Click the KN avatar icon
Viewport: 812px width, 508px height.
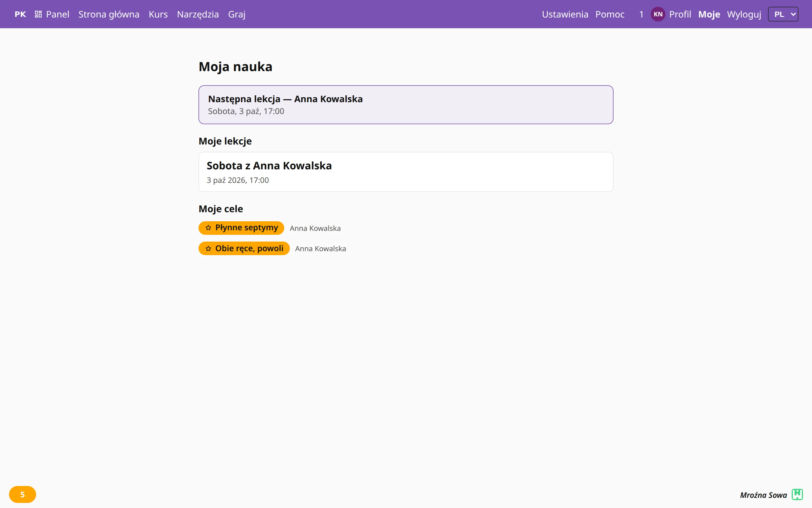click(x=658, y=14)
